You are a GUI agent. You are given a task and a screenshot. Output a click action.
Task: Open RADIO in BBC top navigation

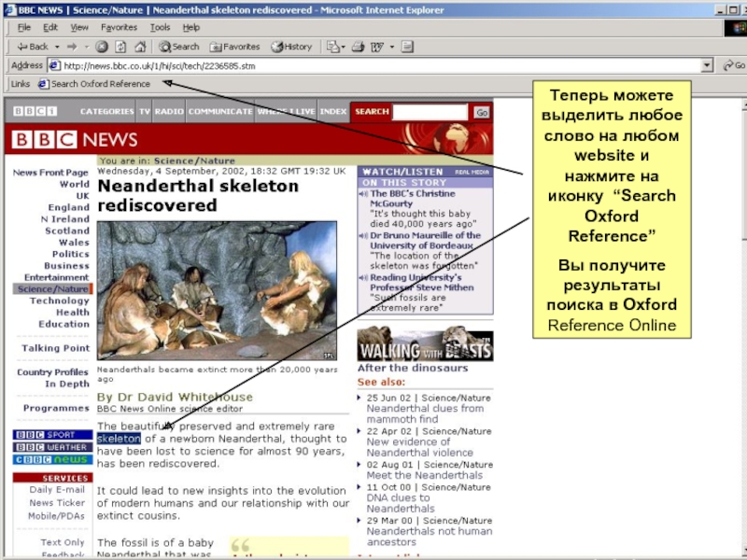(169, 111)
